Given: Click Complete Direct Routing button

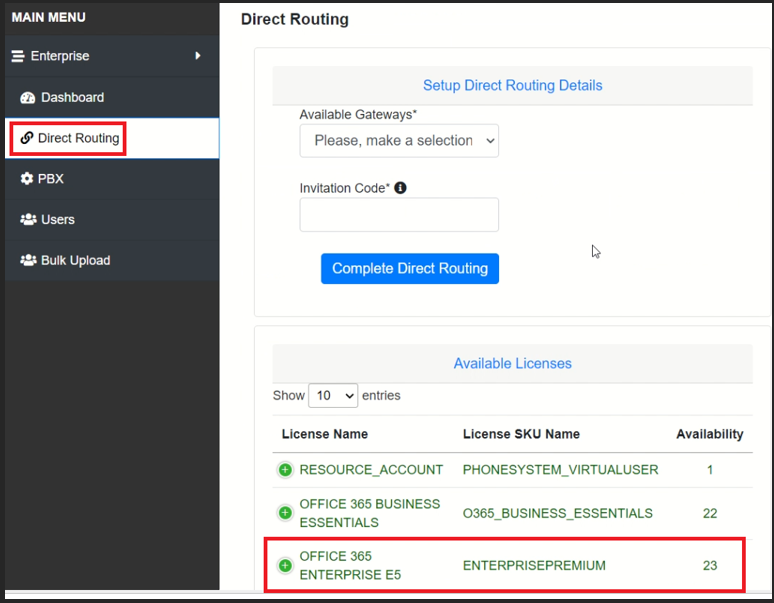Looking at the screenshot, I should (x=410, y=268).
